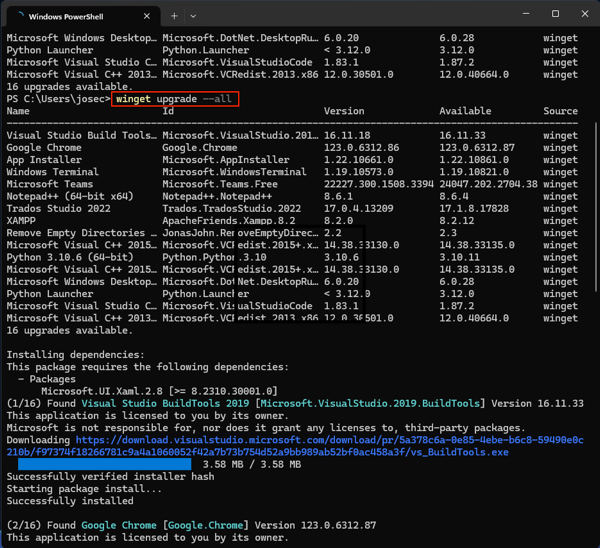Click the 'Google Chrome' row name in table
This screenshot has width=600, height=548.
[x=44, y=148]
